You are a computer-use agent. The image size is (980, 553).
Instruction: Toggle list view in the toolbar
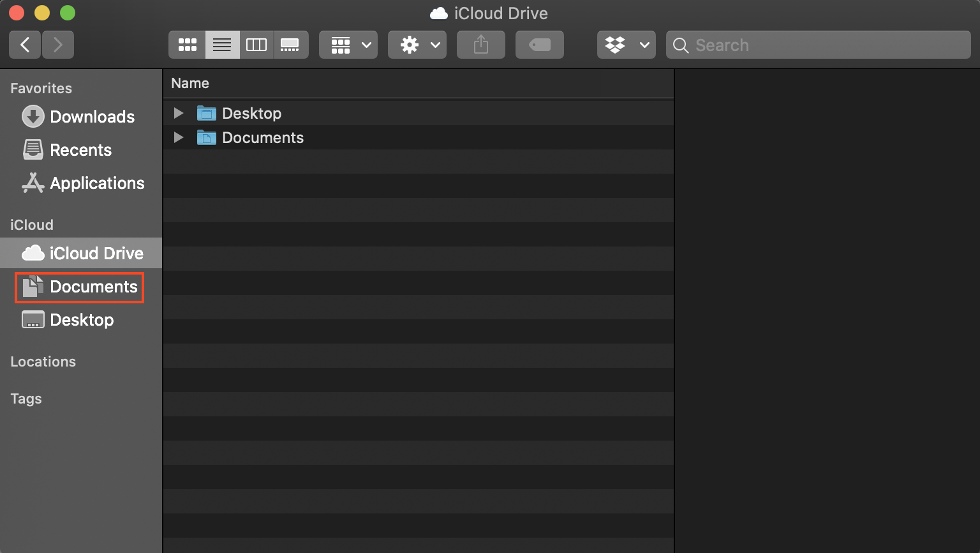coord(222,45)
